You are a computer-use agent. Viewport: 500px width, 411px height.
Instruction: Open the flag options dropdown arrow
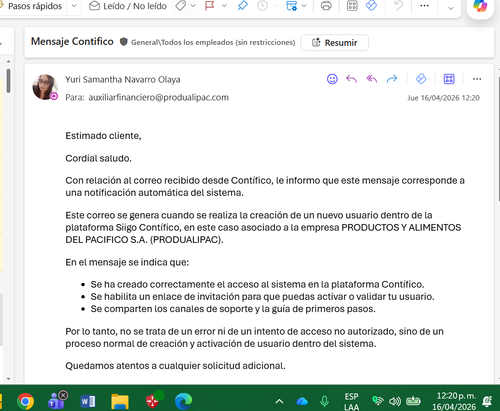click(x=224, y=6)
